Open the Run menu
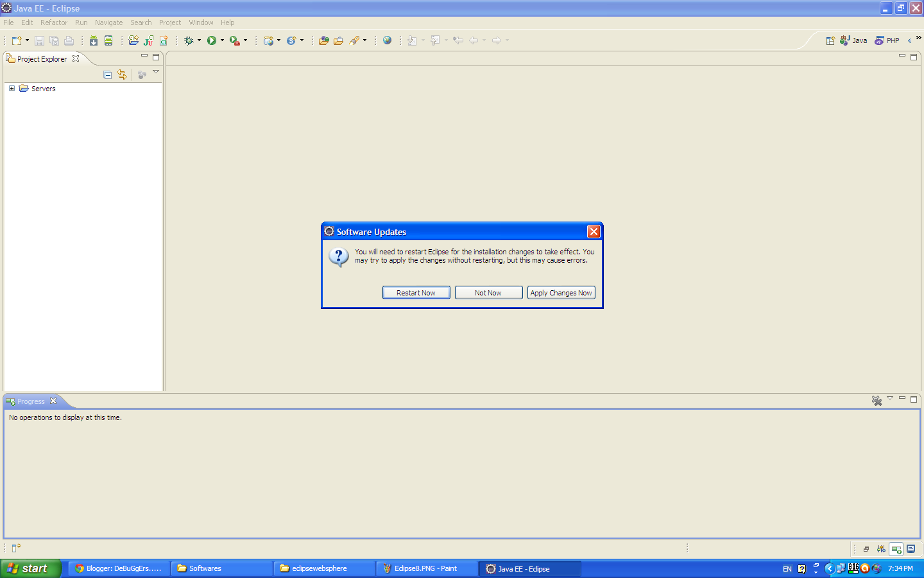The image size is (924, 578). pyautogui.click(x=81, y=22)
